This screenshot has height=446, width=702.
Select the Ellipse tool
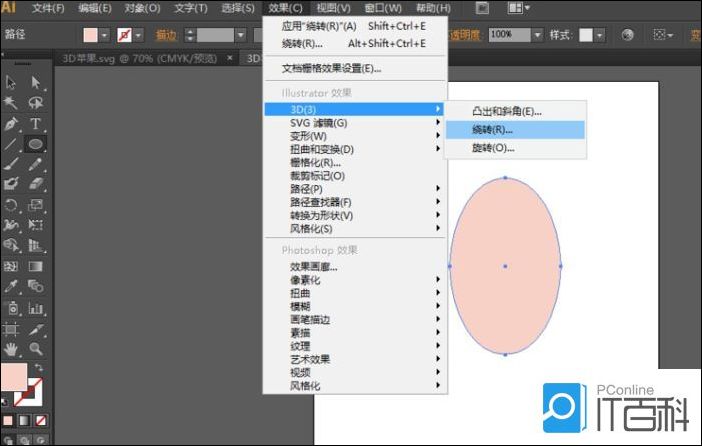[35, 145]
